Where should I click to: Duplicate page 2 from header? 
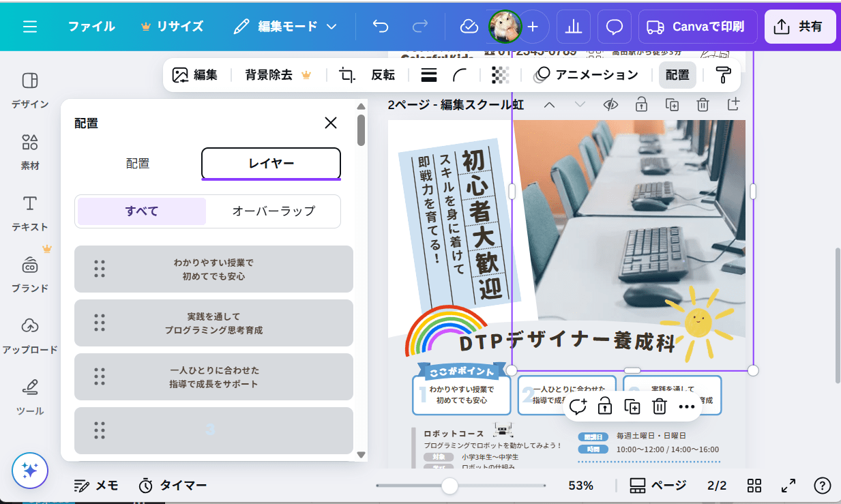[672, 104]
